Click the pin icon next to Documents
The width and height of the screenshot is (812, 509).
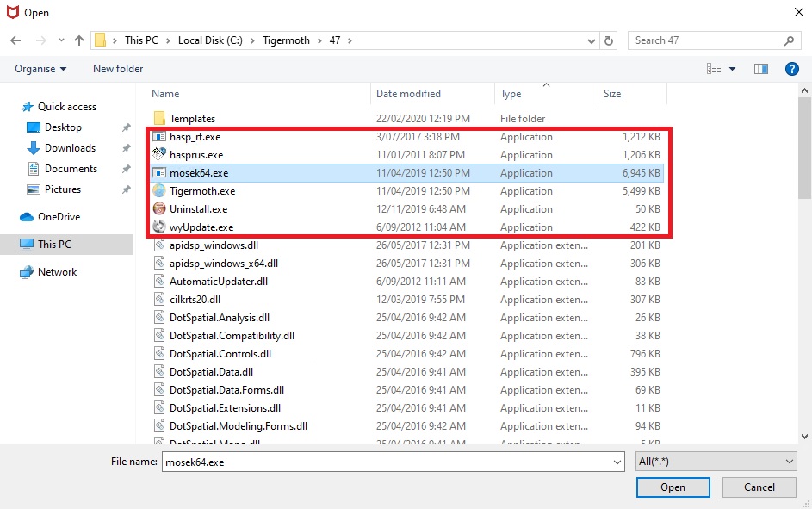click(x=126, y=169)
